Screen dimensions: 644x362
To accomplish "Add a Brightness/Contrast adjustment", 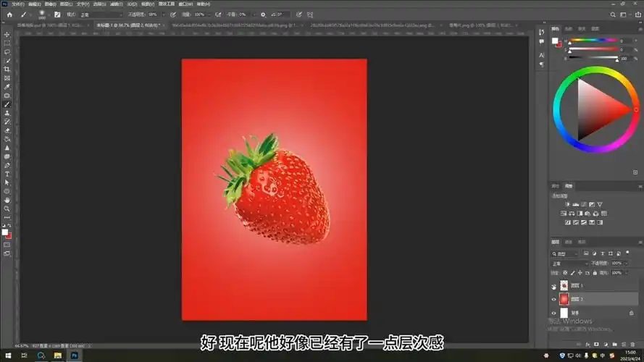I will pyautogui.click(x=568, y=204).
